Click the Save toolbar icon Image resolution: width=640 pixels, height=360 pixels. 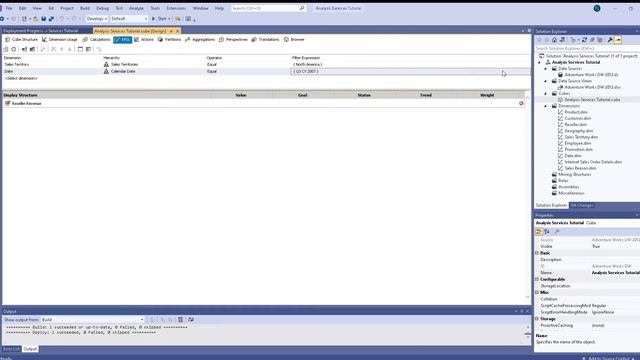pos(43,19)
